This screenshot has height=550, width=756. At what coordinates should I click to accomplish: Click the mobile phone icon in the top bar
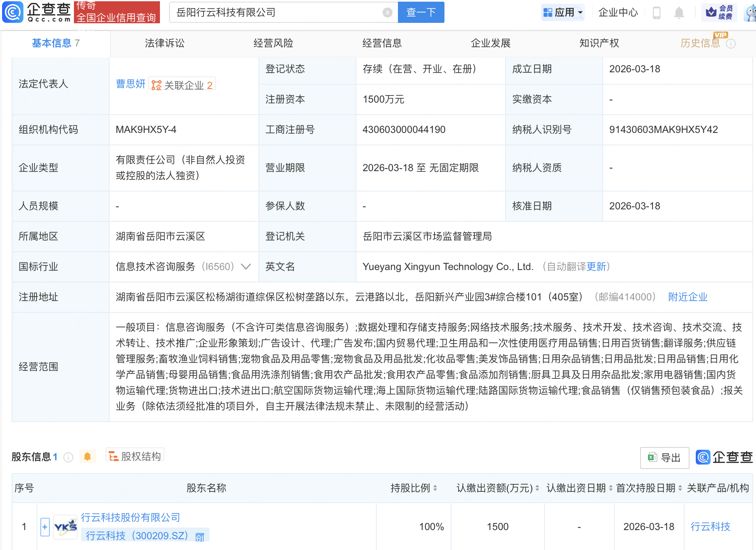click(x=656, y=12)
